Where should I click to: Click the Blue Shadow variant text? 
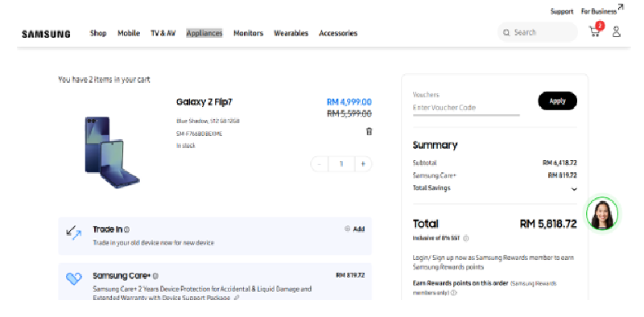208,121
